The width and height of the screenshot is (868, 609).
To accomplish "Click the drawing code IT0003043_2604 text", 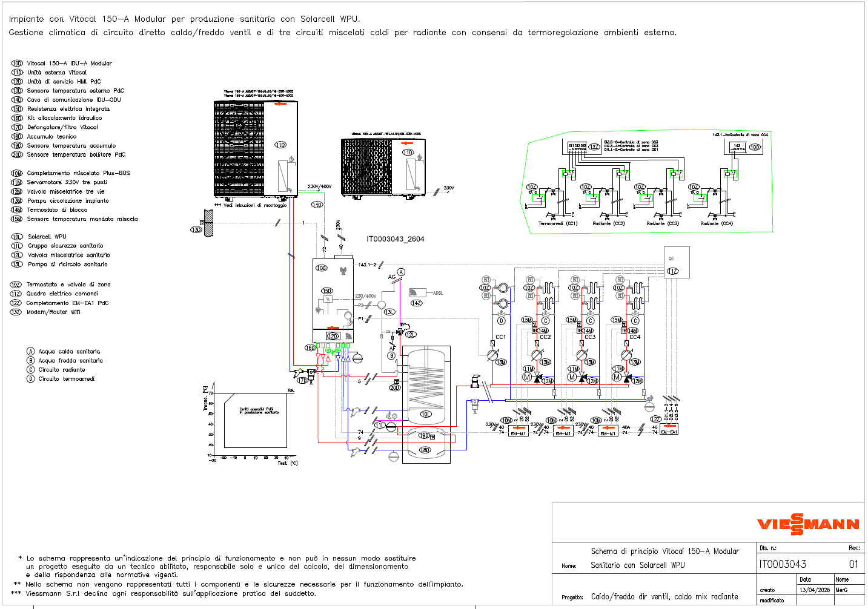I will tap(395, 239).
